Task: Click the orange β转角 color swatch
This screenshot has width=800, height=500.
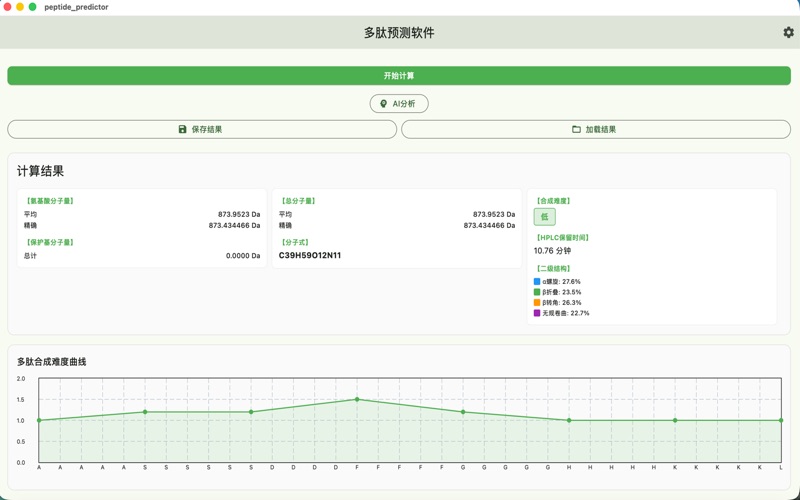Action: coord(537,303)
